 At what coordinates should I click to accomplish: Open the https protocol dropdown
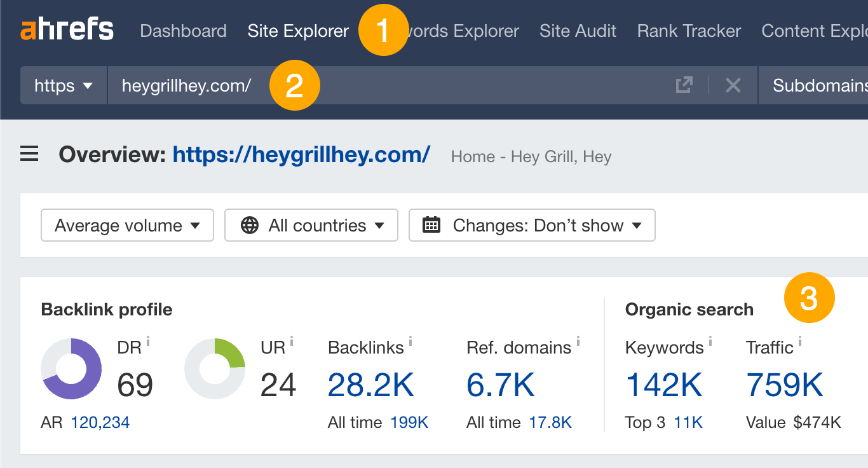point(63,85)
